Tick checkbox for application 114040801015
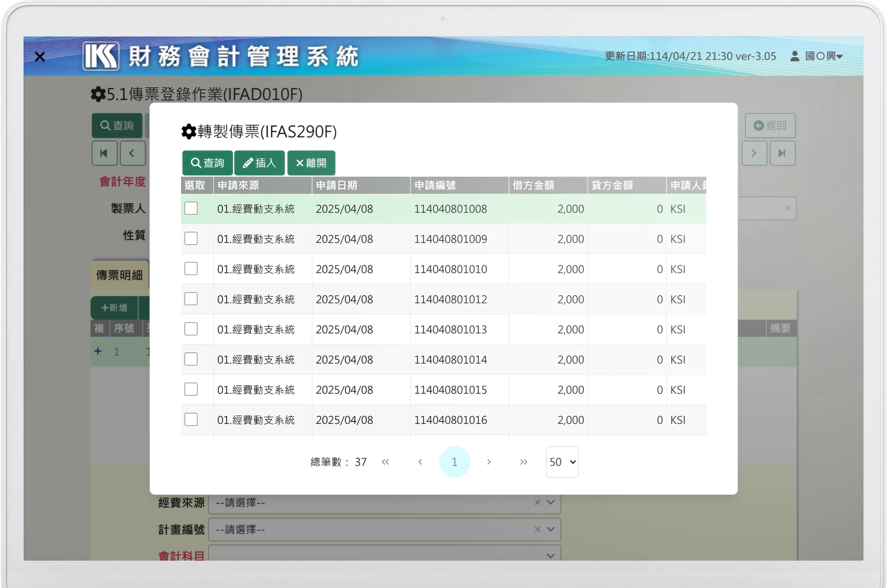Image resolution: width=887 pixels, height=588 pixels. pyautogui.click(x=191, y=390)
